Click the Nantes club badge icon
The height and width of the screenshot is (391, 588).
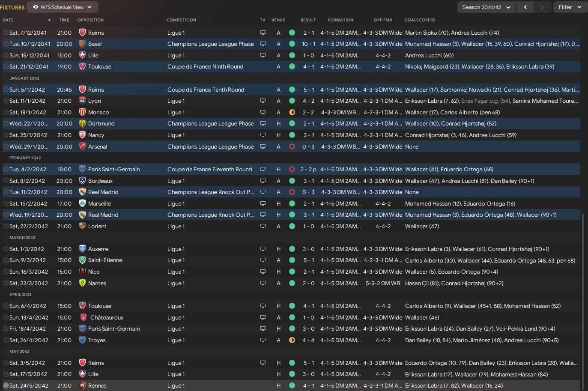tap(83, 283)
